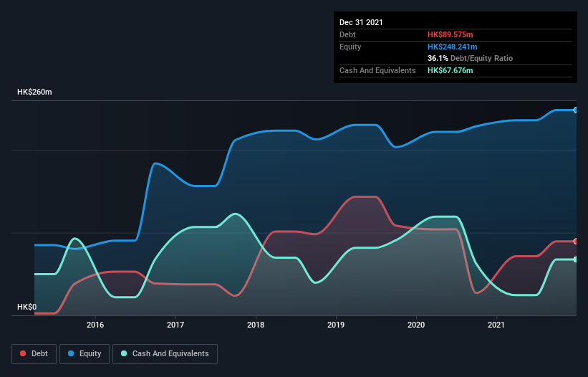This screenshot has width=588, height=377.
Task: Click the HK$89.575m debt value
Action: tap(450, 34)
